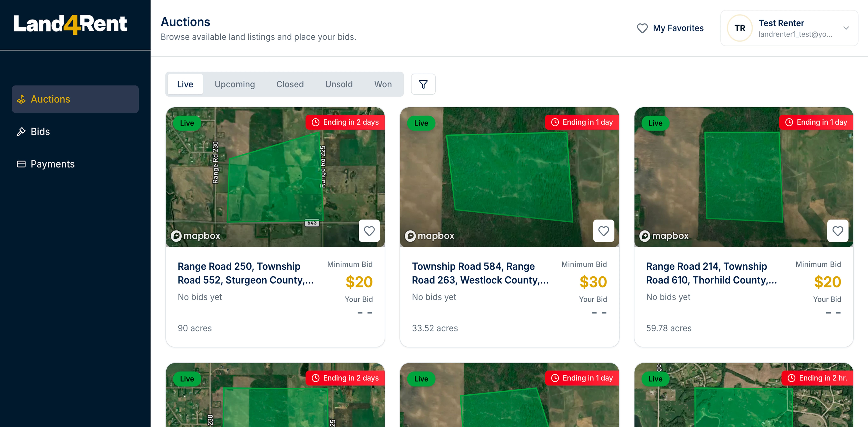Select the Auctions gavel icon in sidebar
Viewport: 868px width, 427px height.
pos(21,99)
